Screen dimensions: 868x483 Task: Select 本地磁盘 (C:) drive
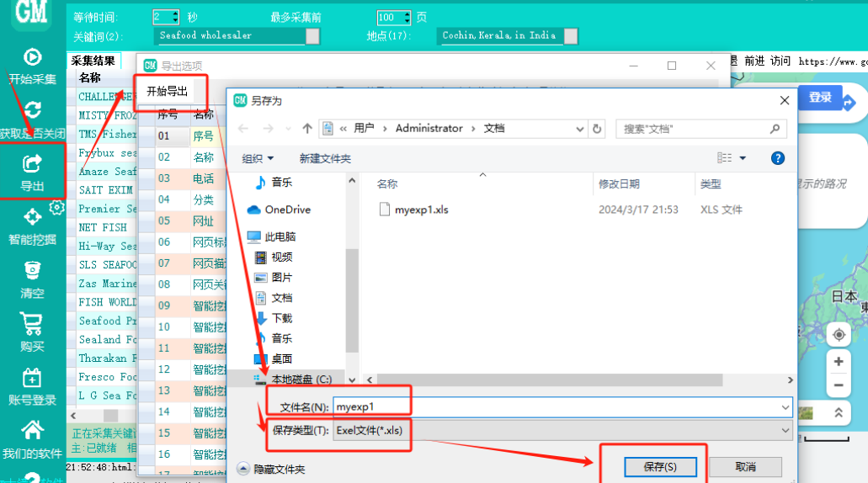293,379
